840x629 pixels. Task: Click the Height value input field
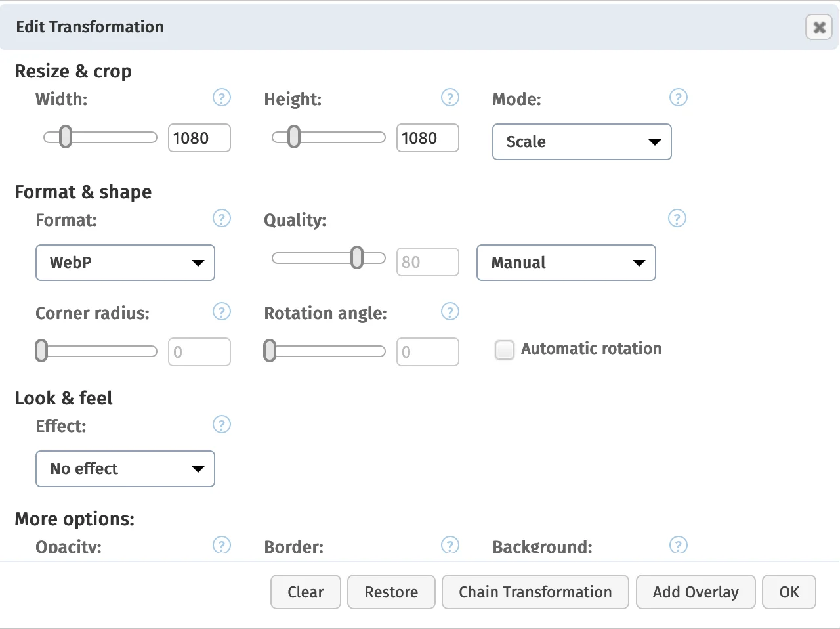click(427, 138)
